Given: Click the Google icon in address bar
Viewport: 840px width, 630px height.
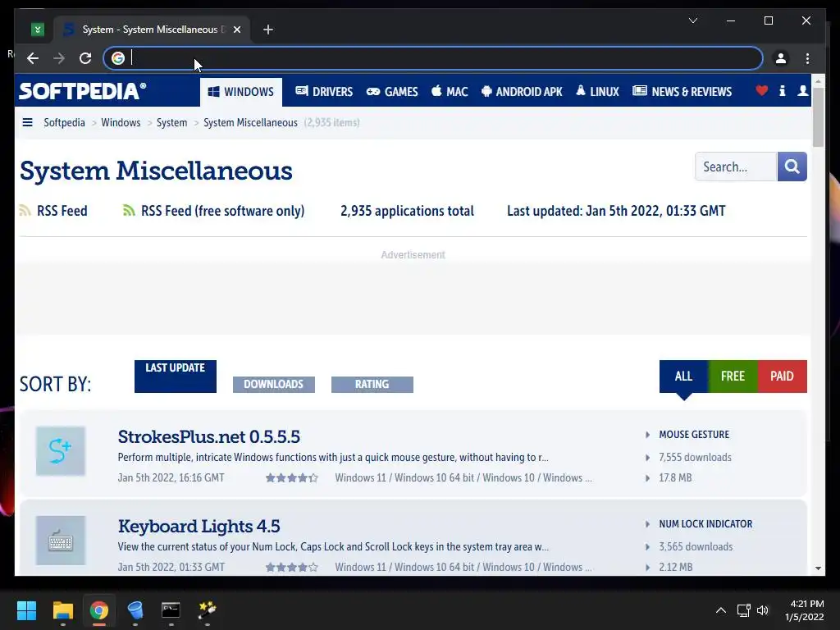Looking at the screenshot, I should click(x=118, y=58).
